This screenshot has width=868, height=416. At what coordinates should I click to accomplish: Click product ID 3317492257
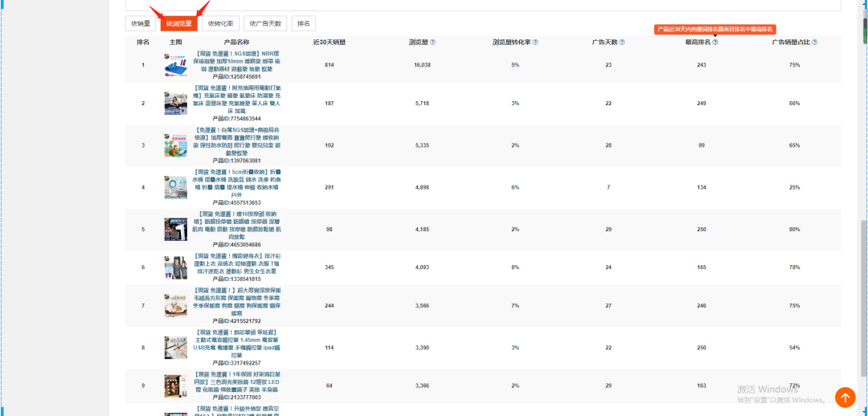[236, 363]
